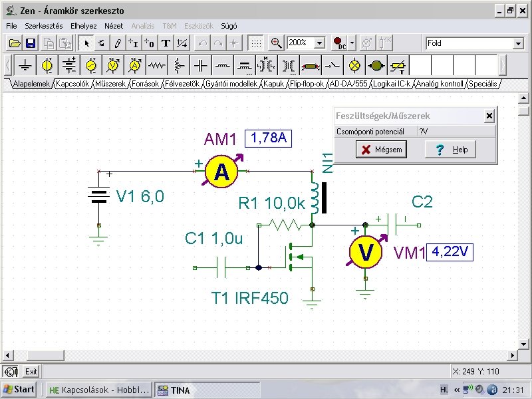
Task: Switch to the Félvezetők tab
Action: [x=182, y=84]
